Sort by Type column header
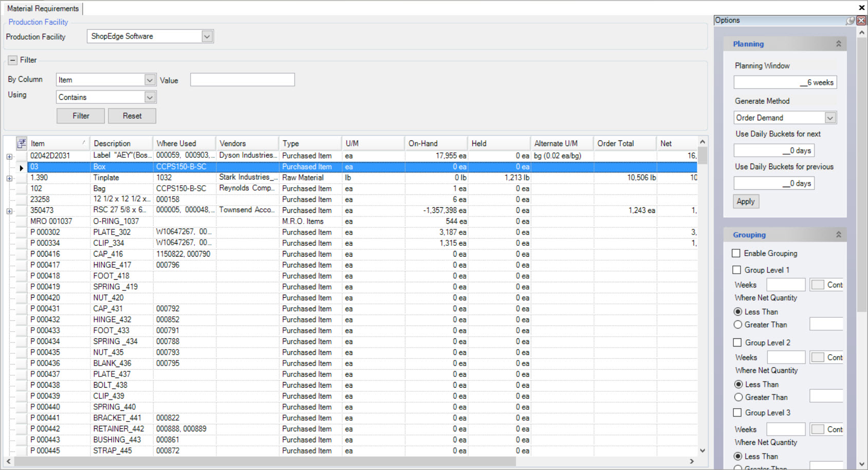Image resolution: width=868 pixels, height=470 pixels. 310,143
